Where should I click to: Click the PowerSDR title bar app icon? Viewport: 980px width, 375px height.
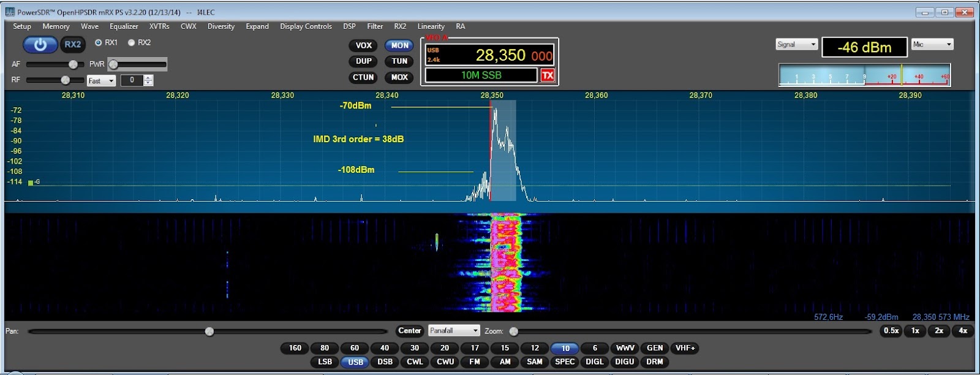(x=10, y=12)
